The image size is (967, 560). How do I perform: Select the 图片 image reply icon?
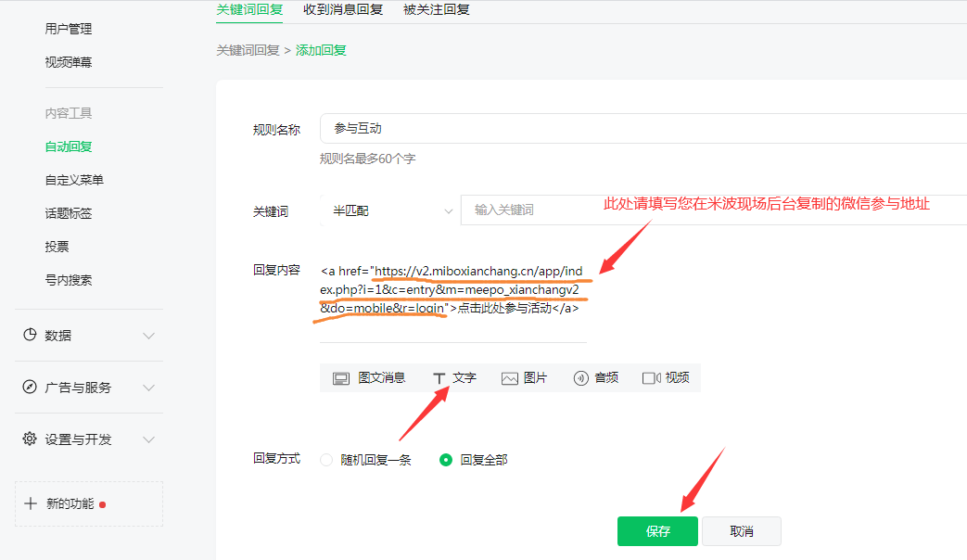point(509,378)
